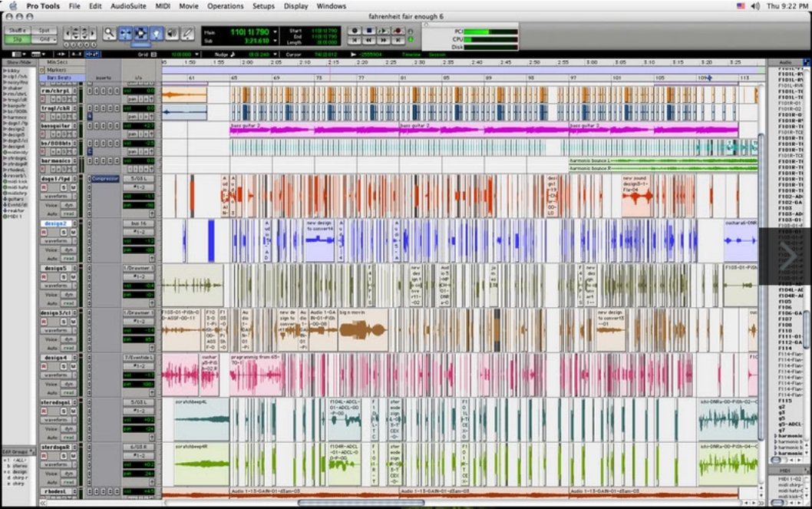
Task: Click the Tab to Transients button
Action: click(x=61, y=54)
